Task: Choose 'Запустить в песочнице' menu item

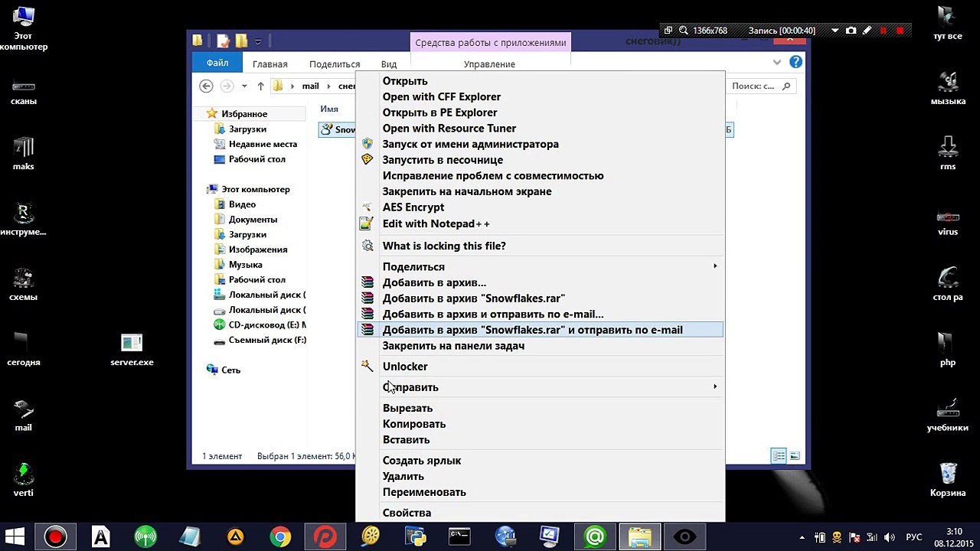Action: [x=541, y=160]
